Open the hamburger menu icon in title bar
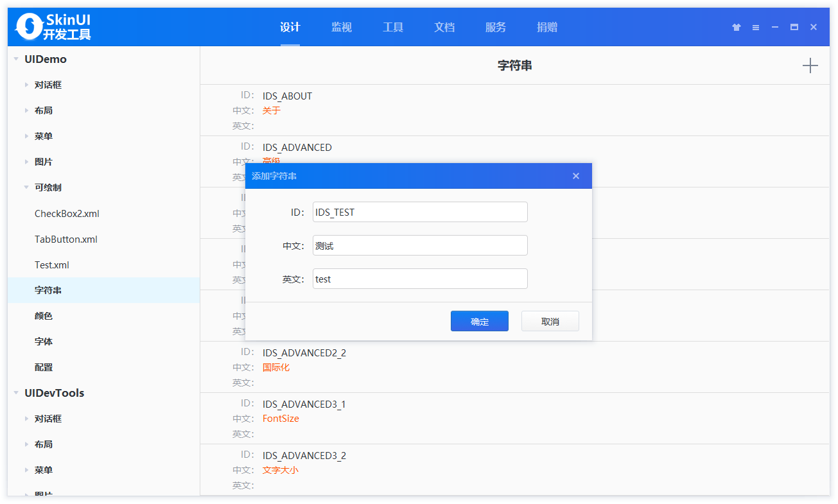The image size is (838, 504). (756, 27)
